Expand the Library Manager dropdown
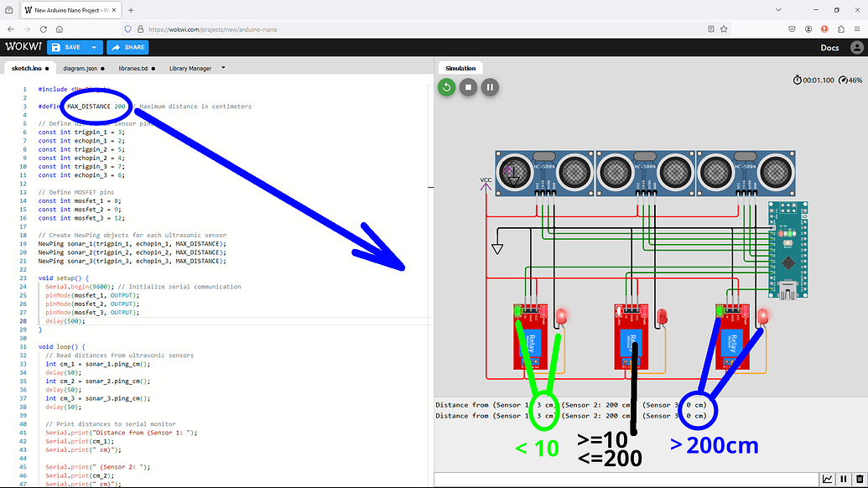The width and height of the screenshot is (868, 488). tap(221, 68)
